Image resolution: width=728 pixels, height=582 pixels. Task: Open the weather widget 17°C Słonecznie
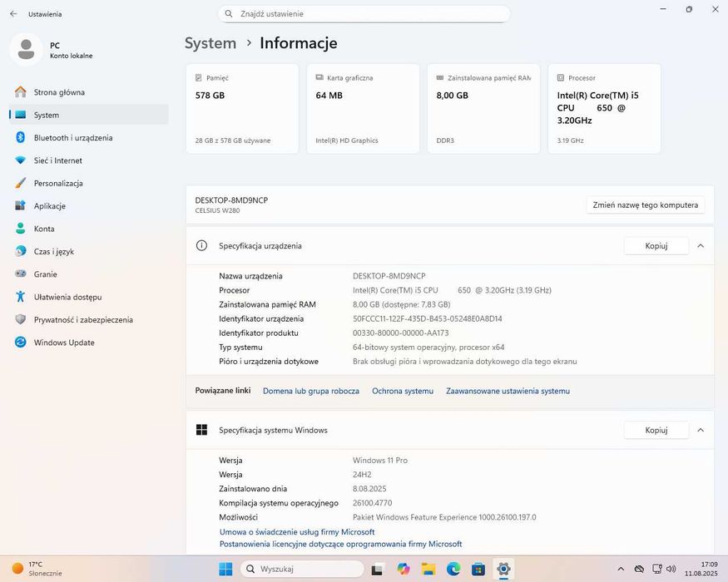click(x=37, y=569)
